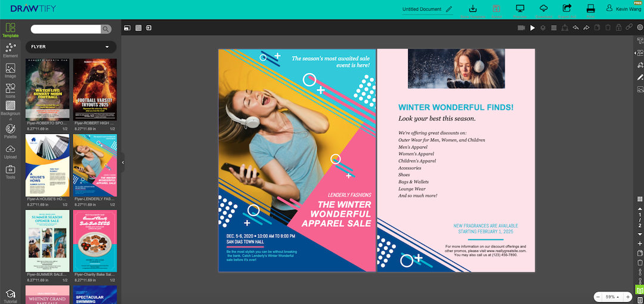This screenshot has width=644, height=304.
Task: Add a new page with plus icon
Action: pos(639,244)
